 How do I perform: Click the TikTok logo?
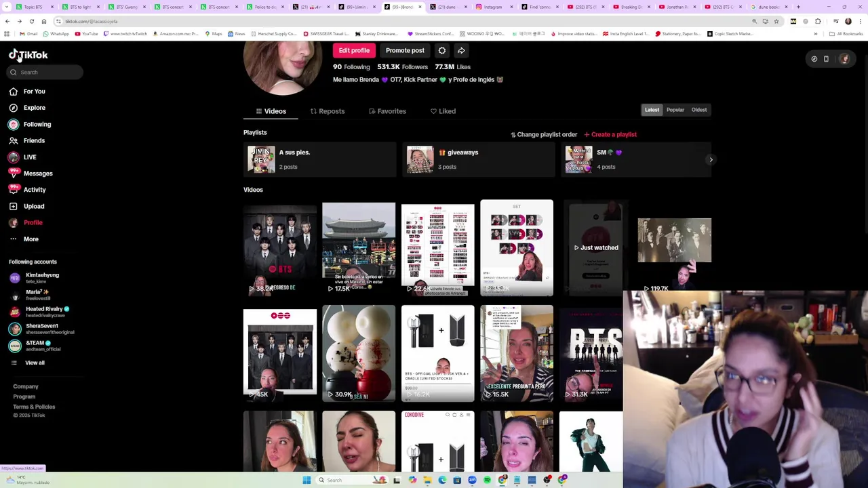click(x=28, y=55)
